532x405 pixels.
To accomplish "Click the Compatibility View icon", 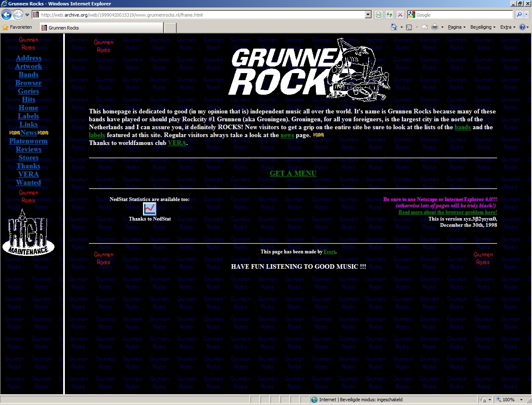I will (x=379, y=15).
